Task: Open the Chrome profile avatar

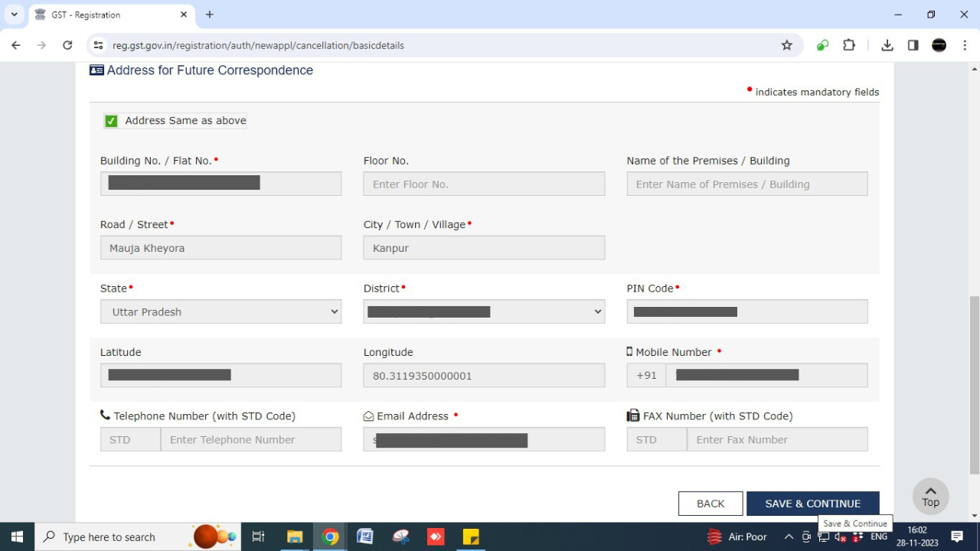Action: 939,45
